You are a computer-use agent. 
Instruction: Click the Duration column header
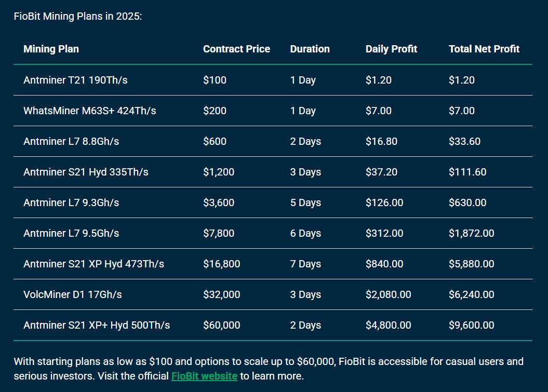tap(310, 49)
